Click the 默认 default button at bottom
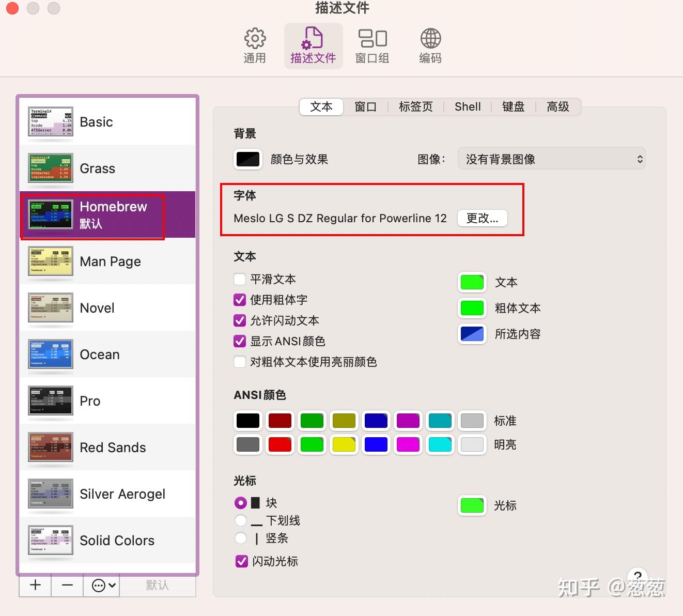683x616 pixels. click(x=157, y=585)
